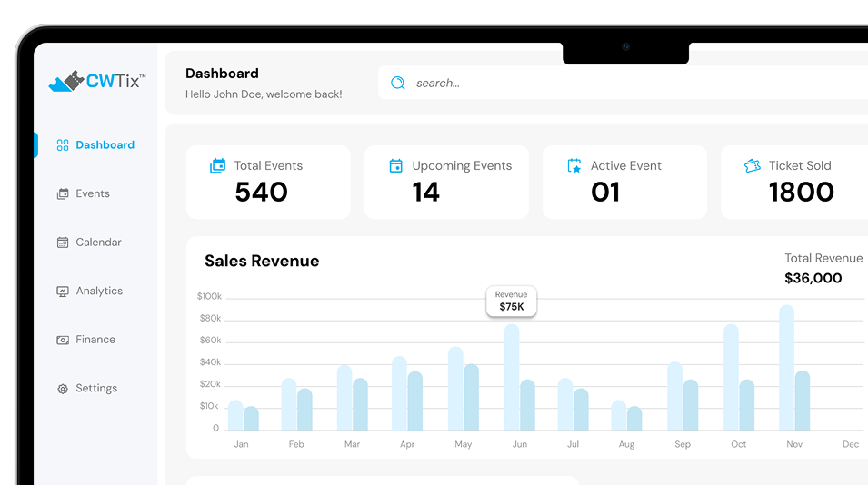
Task: Click the Dec month label
Action: pos(851,444)
